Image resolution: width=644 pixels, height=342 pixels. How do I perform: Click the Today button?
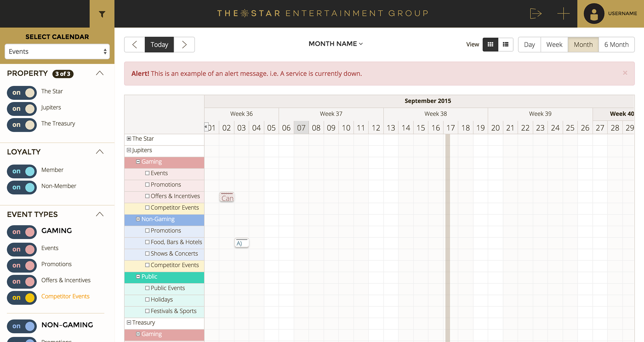159,45
